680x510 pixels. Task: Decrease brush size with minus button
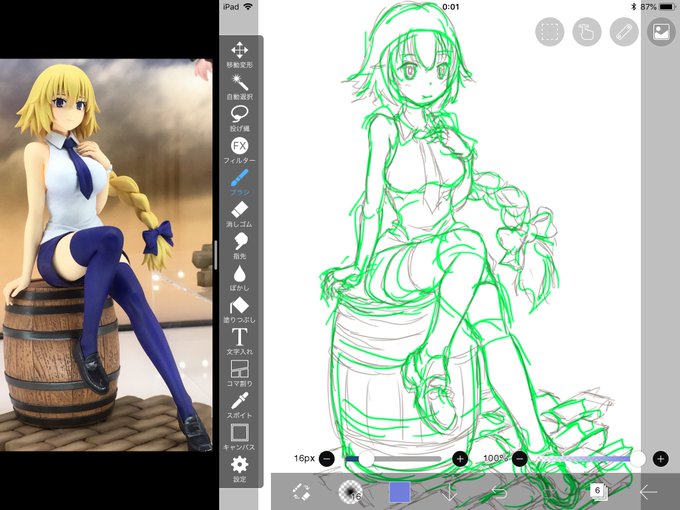327,458
